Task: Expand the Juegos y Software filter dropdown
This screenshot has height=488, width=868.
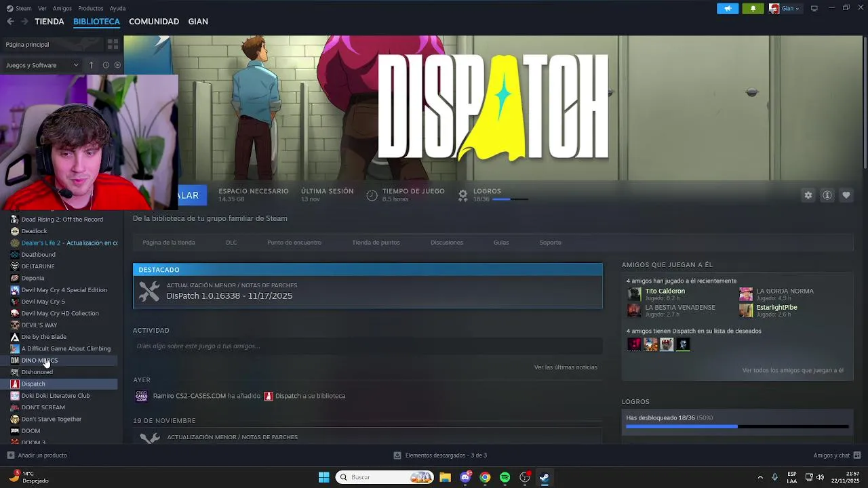Action: pyautogui.click(x=42, y=65)
